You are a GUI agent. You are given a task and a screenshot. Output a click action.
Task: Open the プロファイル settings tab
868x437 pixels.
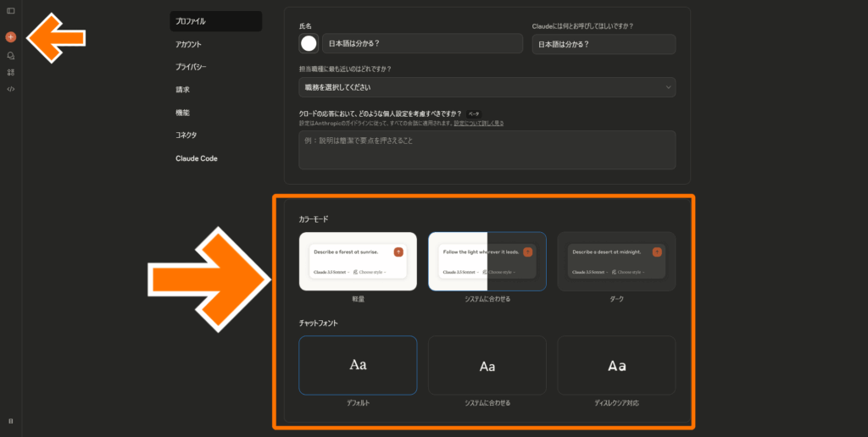coord(216,21)
